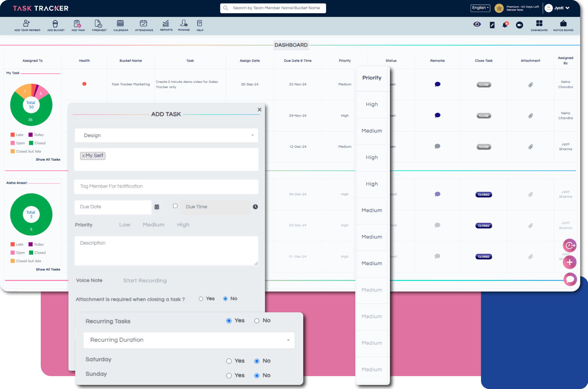Screen dimensions: 588x389
Task: Open the Reports menu item
Action: (166, 25)
